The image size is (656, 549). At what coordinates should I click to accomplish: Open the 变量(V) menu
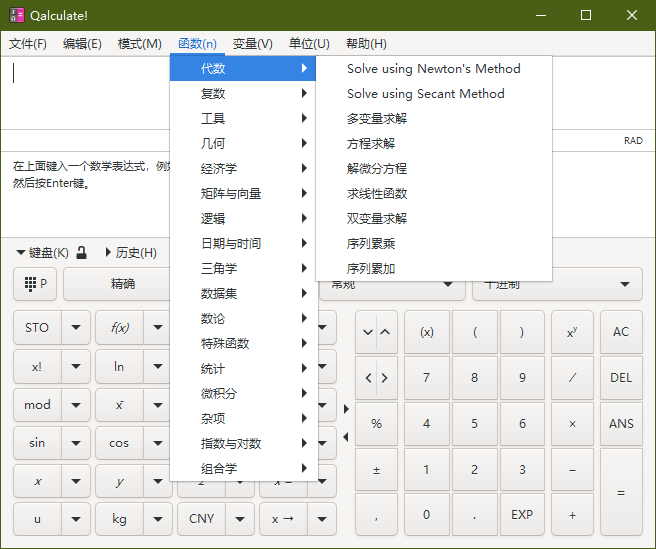253,44
